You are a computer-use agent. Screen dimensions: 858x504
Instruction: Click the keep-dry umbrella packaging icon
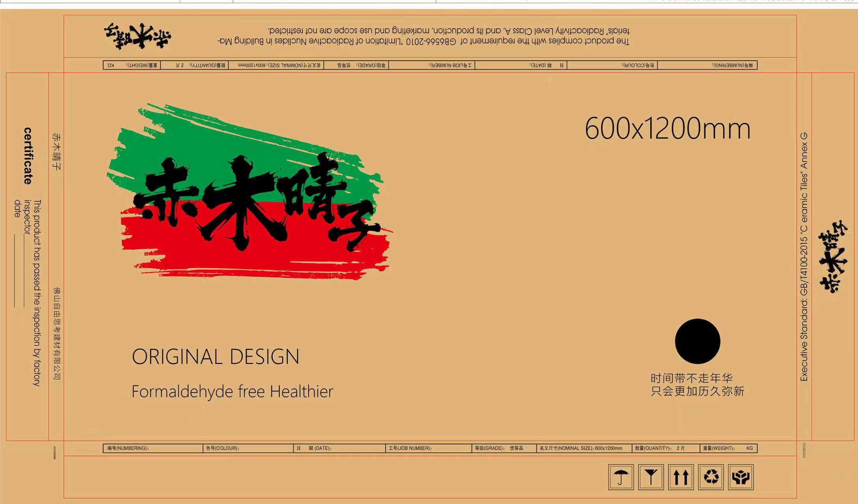coord(621,478)
